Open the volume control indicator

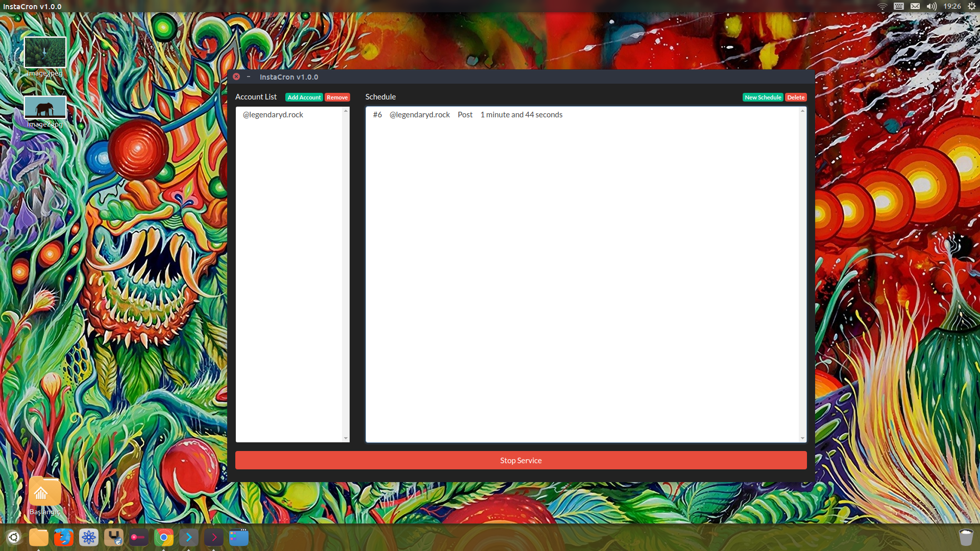pyautogui.click(x=932, y=6)
